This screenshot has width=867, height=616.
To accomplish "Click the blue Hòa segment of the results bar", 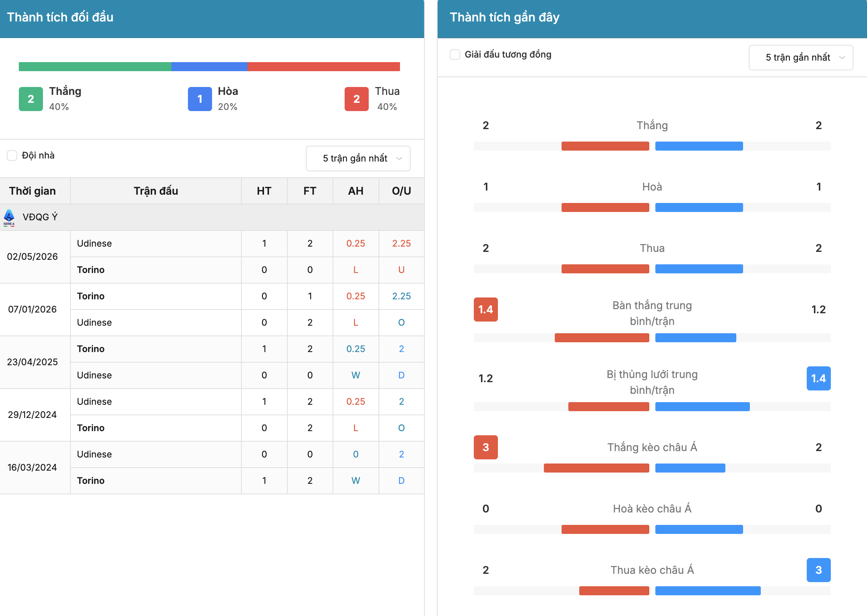I will pos(209,67).
